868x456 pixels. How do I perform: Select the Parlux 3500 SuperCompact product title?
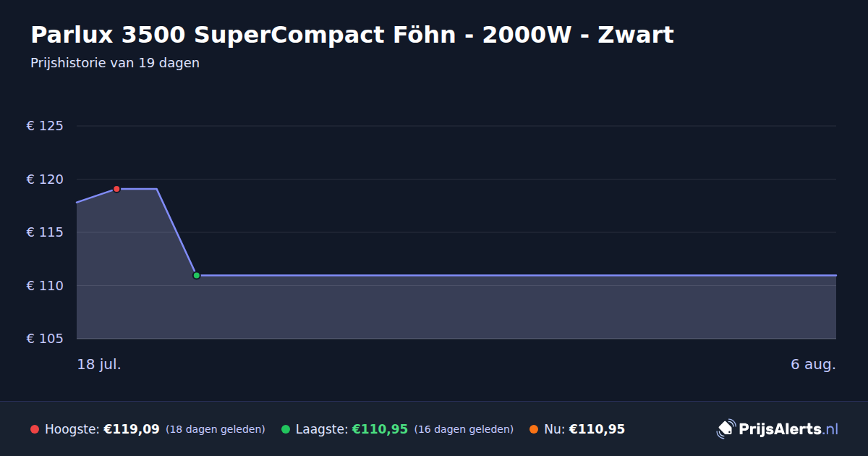(x=352, y=35)
